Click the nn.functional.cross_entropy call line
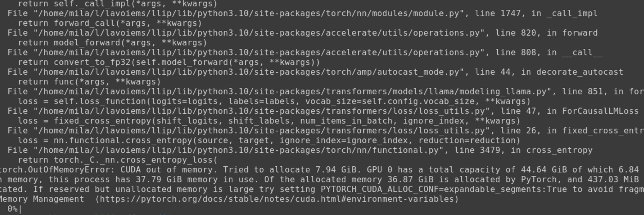 pos(269,140)
